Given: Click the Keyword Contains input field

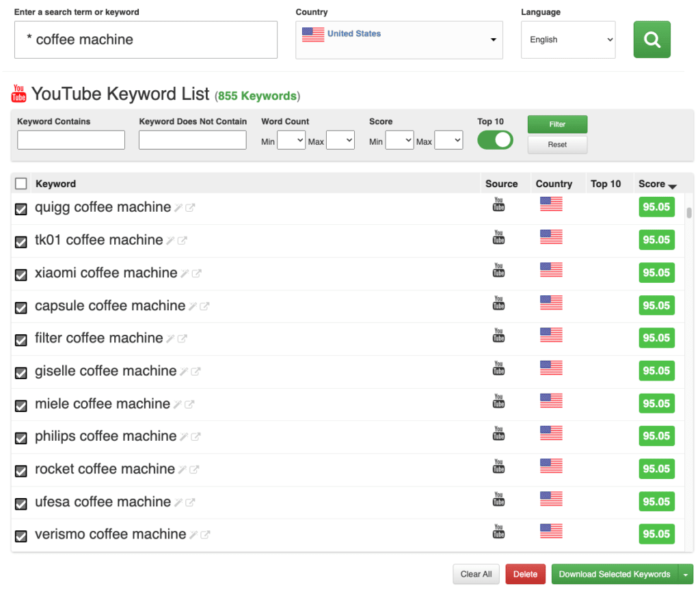Looking at the screenshot, I should (x=71, y=140).
